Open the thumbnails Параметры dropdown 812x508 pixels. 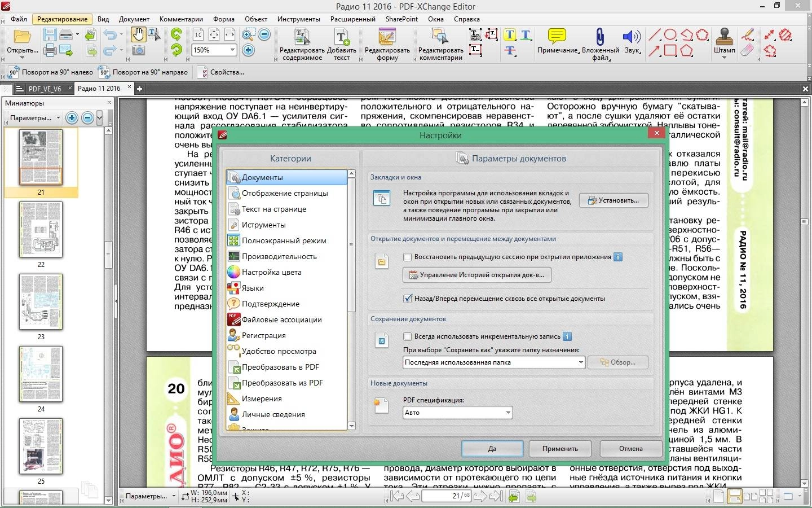click(x=34, y=118)
